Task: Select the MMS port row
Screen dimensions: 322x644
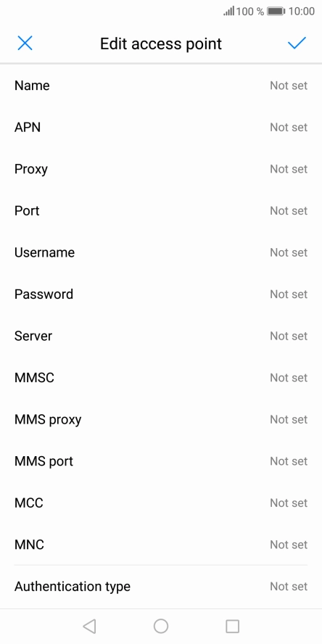Action: [x=161, y=461]
